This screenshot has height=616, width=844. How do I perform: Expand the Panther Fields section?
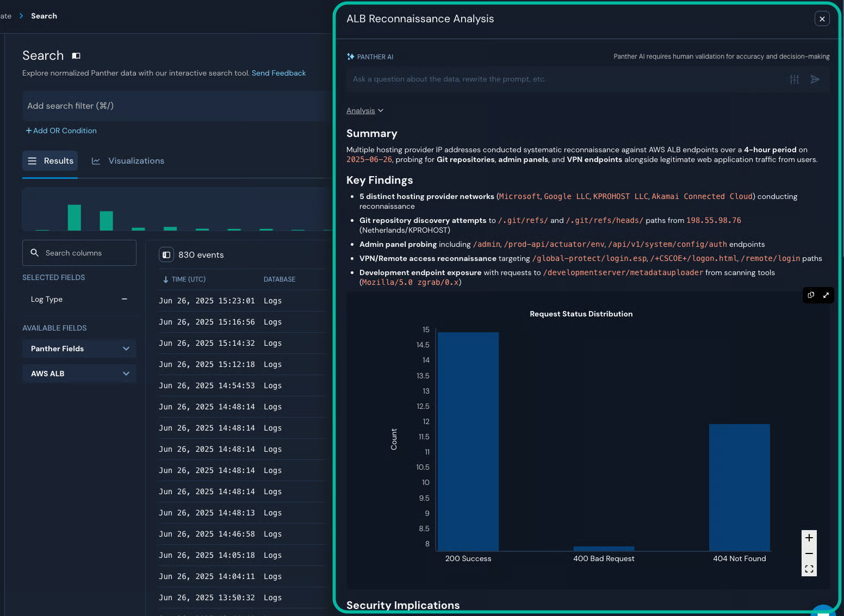pyautogui.click(x=79, y=349)
